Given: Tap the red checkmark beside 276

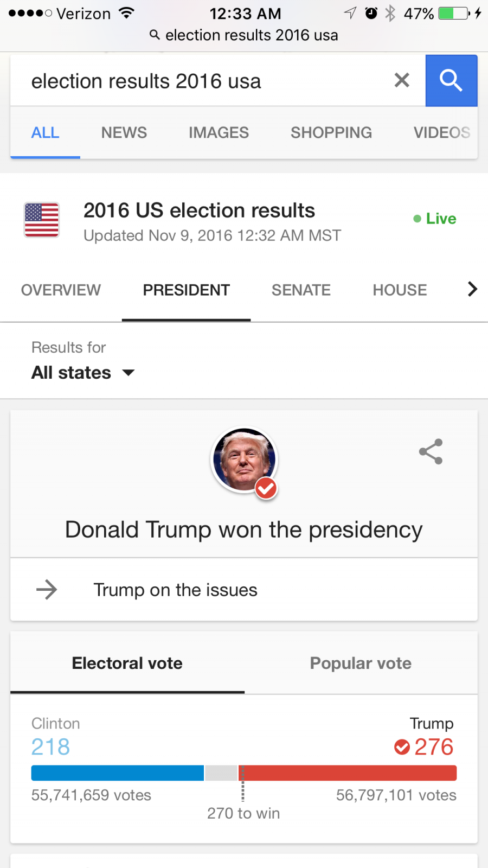Looking at the screenshot, I should point(402,747).
